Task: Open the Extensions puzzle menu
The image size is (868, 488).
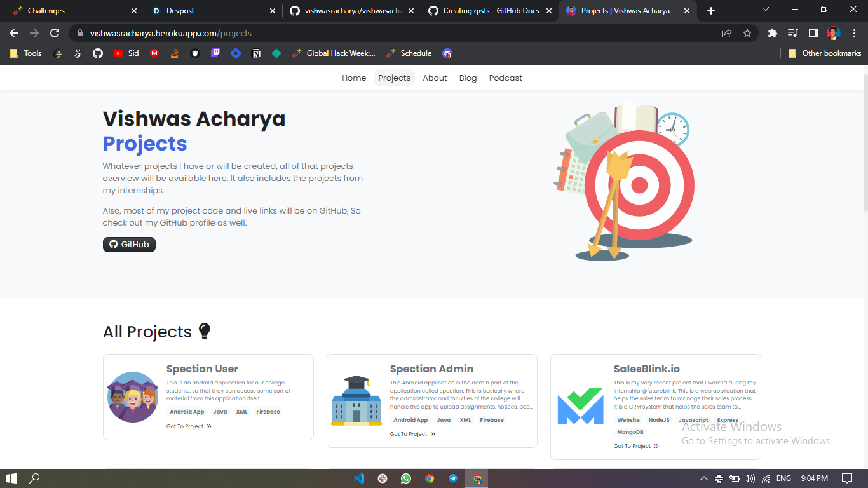Action: 773,33
